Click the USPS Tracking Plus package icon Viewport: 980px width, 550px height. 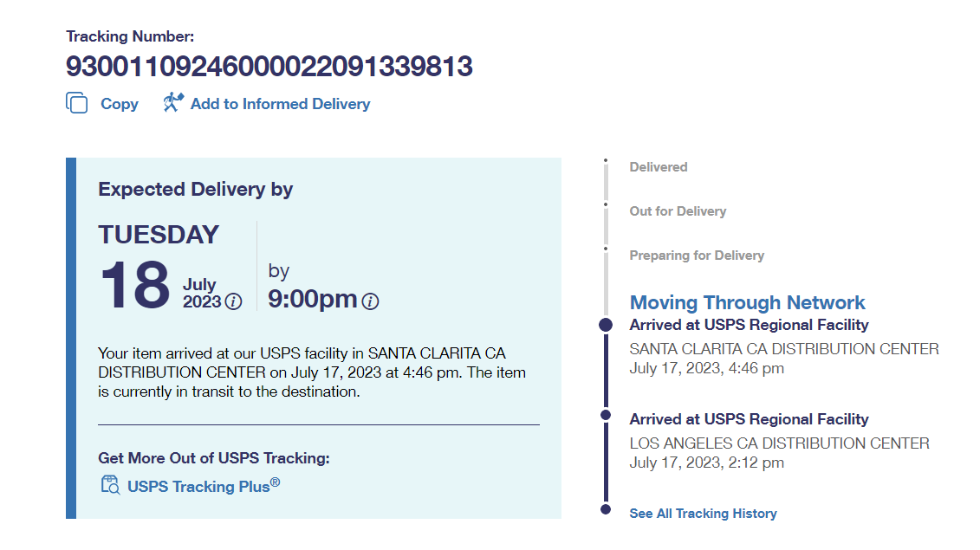point(110,485)
